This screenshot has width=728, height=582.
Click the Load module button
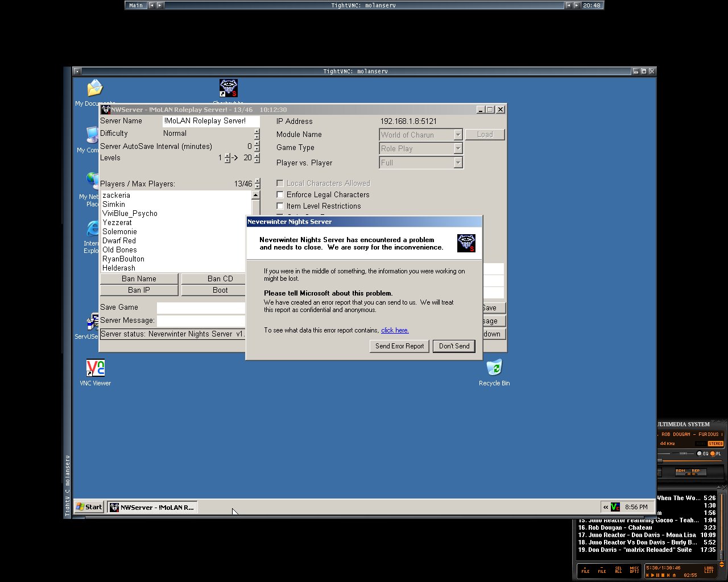[x=485, y=134]
